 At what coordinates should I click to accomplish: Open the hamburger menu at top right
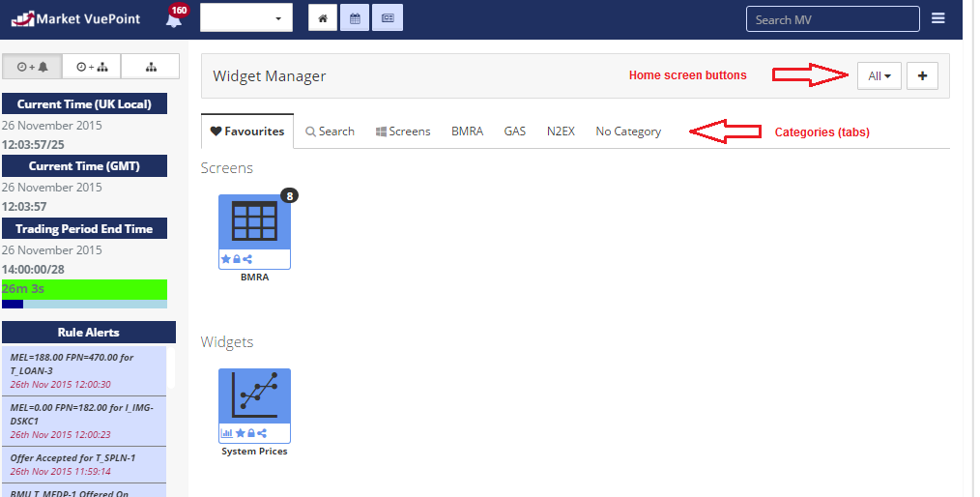coord(937,18)
